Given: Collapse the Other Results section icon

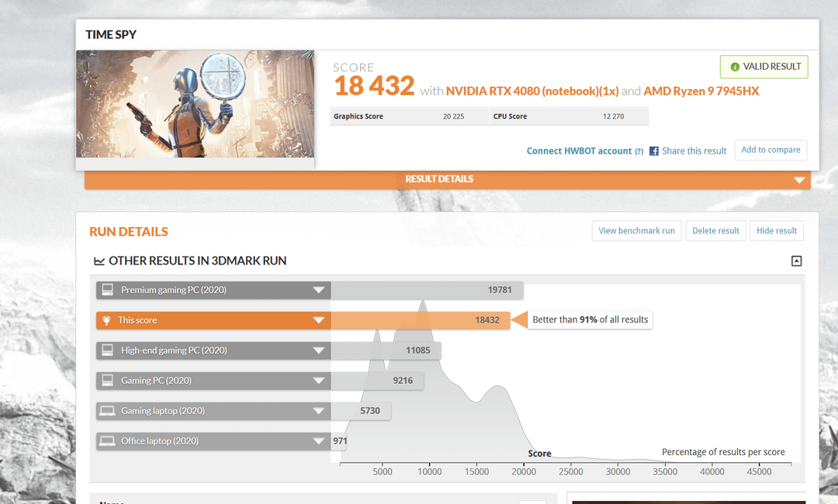Looking at the screenshot, I should 796,261.
